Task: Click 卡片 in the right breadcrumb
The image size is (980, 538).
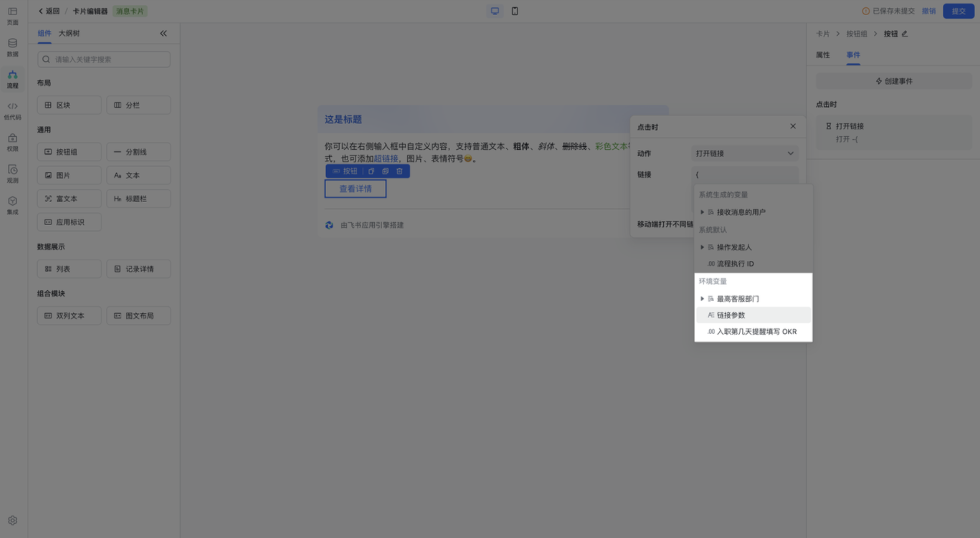Action: [x=822, y=34]
